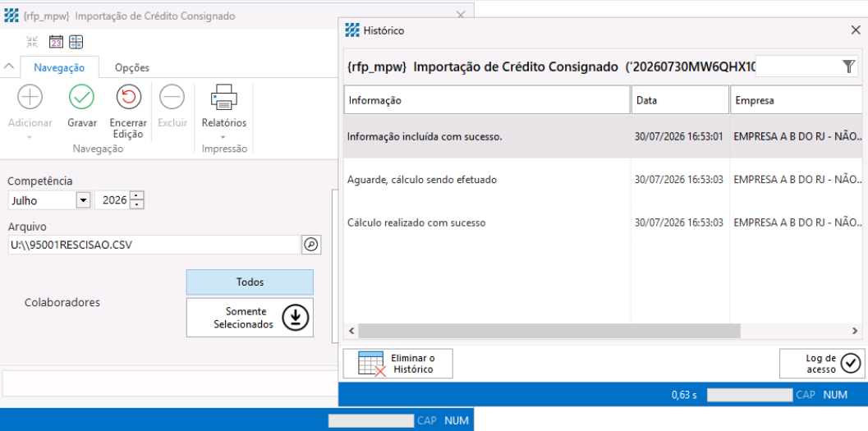Browse for file with magnifier icon
Viewport: 868px width, 431px height.
click(311, 245)
